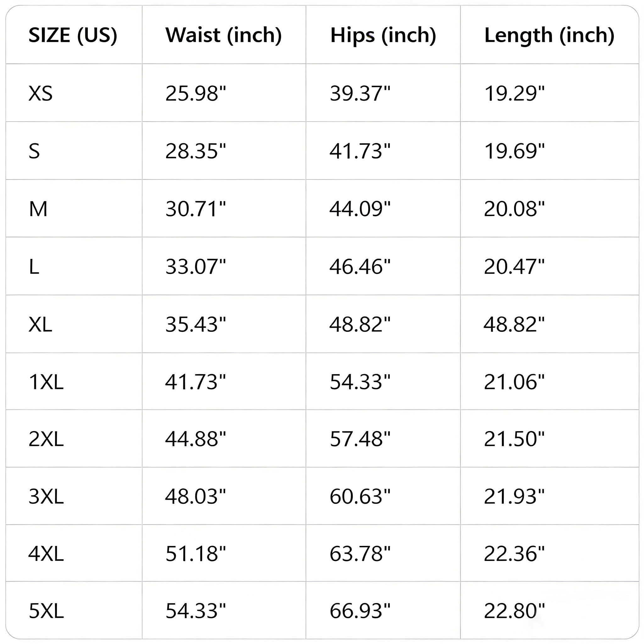This screenshot has height=644, width=644.
Task: Select the Length (inch) header cell
Action: (549, 35)
